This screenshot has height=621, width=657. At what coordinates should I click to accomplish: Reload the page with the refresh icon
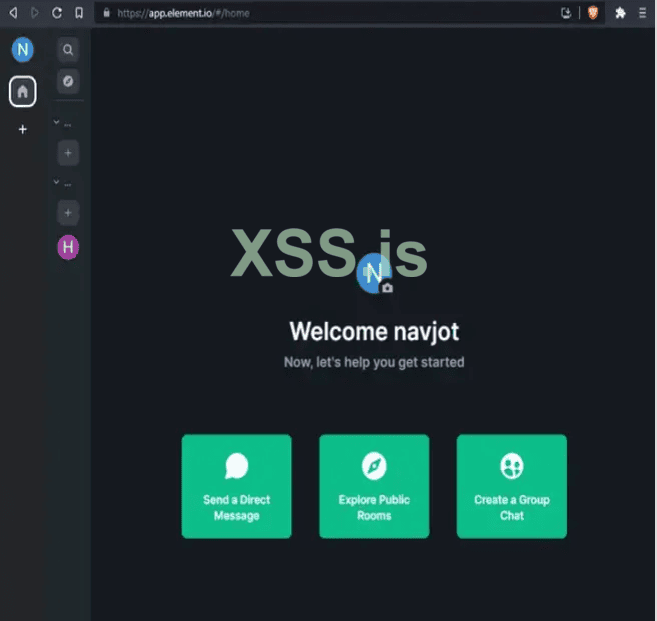pos(57,13)
